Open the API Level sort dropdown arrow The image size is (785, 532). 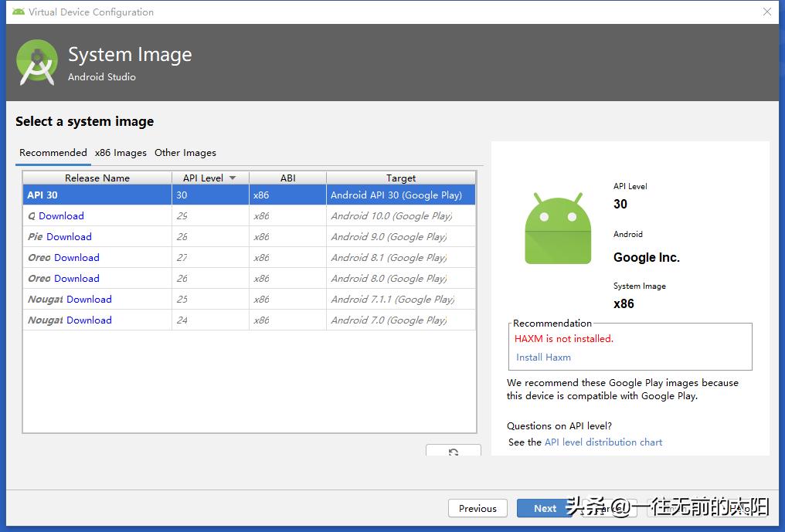[x=232, y=178]
